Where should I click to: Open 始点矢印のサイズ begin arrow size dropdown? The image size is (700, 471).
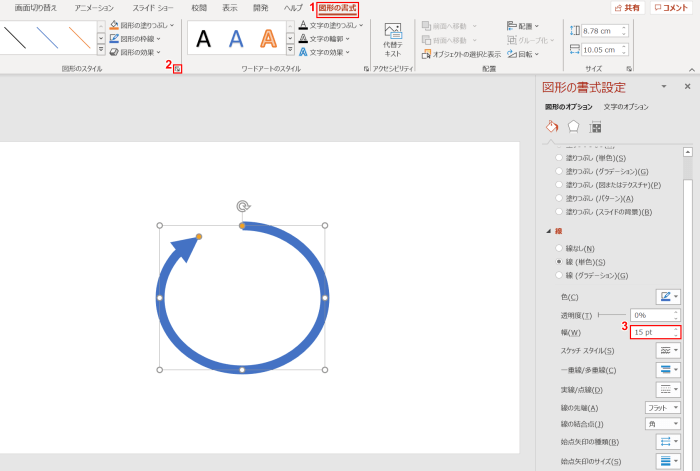[668, 461]
